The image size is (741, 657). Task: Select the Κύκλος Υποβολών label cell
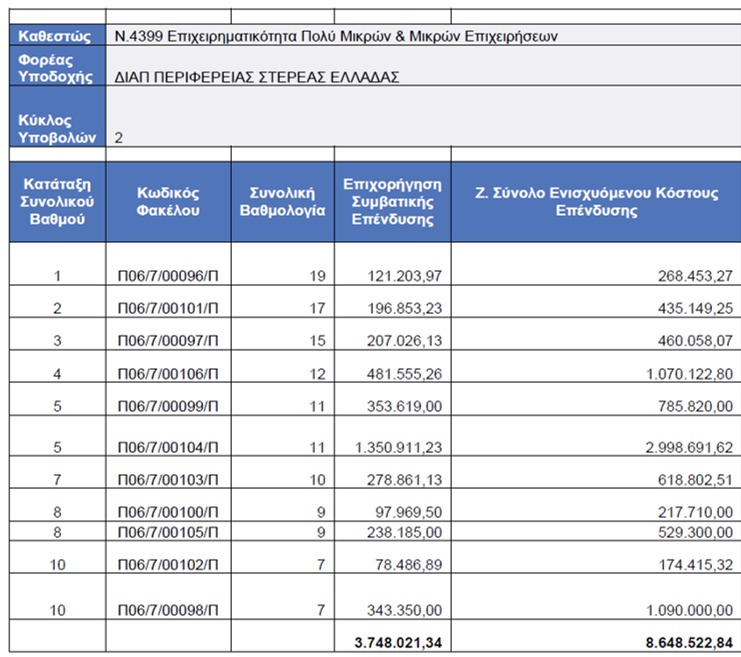pyautogui.click(x=57, y=117)
